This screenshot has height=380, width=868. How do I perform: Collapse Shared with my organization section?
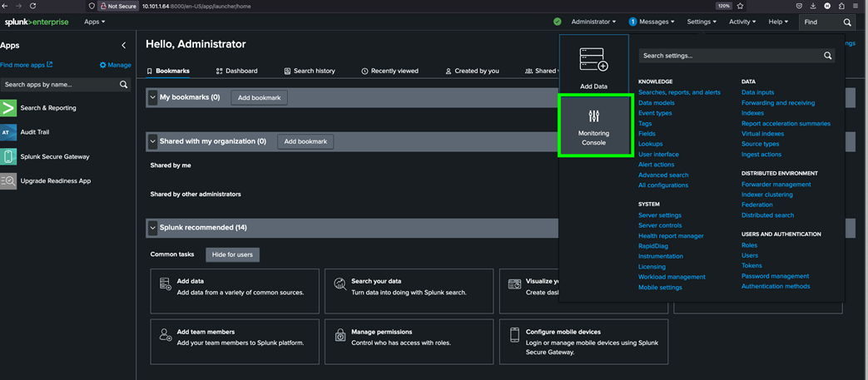pyautogui.click(x=153, y=141)
